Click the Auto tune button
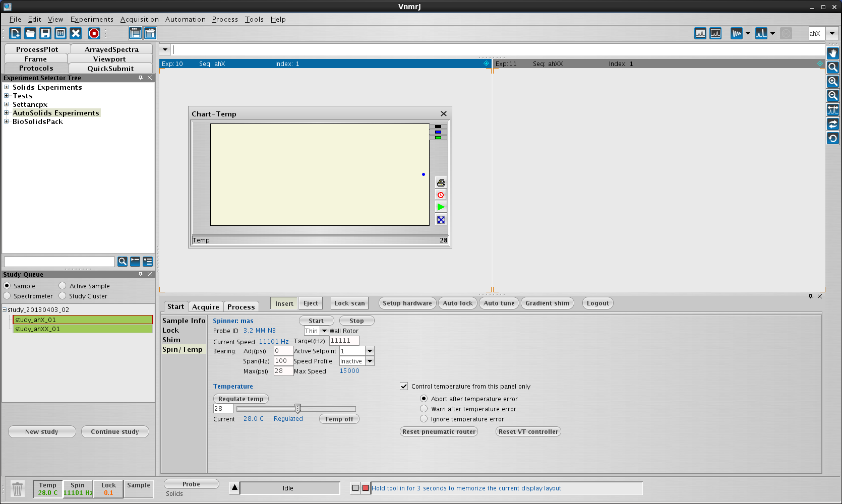This screenshot has height=504, width=842. [499, 303]
